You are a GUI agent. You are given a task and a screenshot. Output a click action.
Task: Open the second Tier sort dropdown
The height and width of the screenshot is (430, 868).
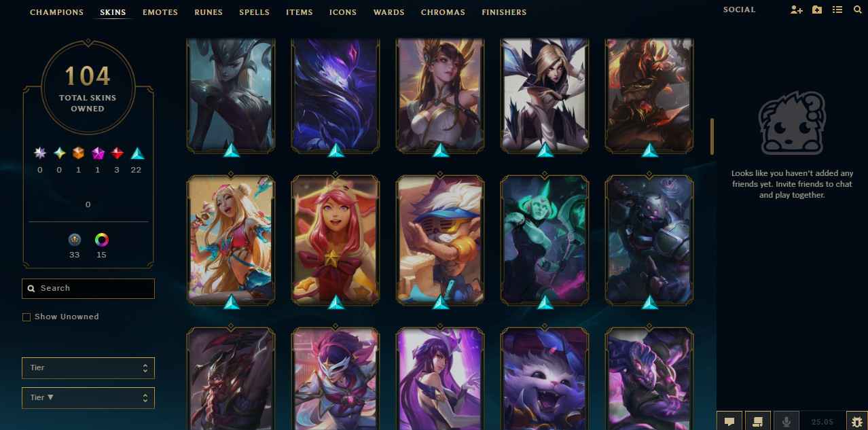pos(88,398)
